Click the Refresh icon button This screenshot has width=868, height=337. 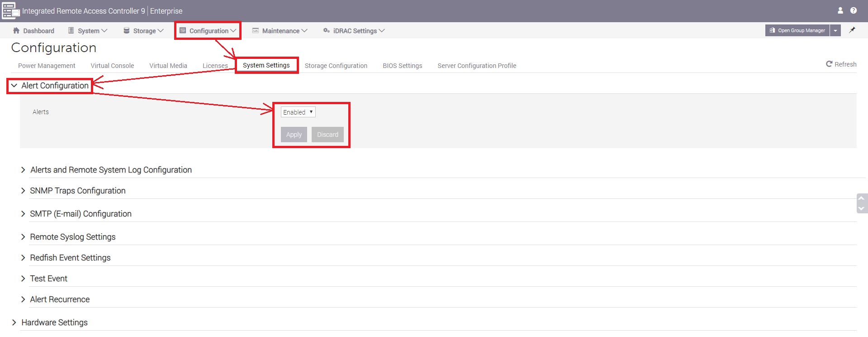841,64
